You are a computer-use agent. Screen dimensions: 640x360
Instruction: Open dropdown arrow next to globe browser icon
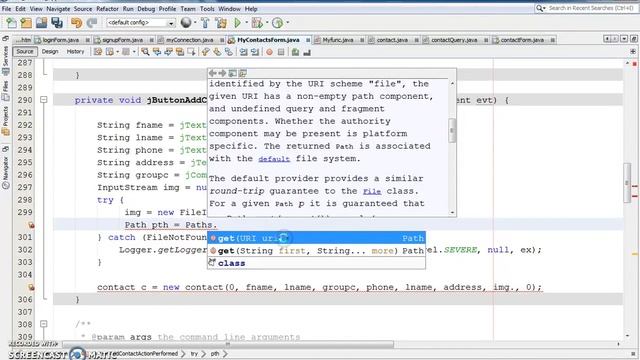pos(195,23)
